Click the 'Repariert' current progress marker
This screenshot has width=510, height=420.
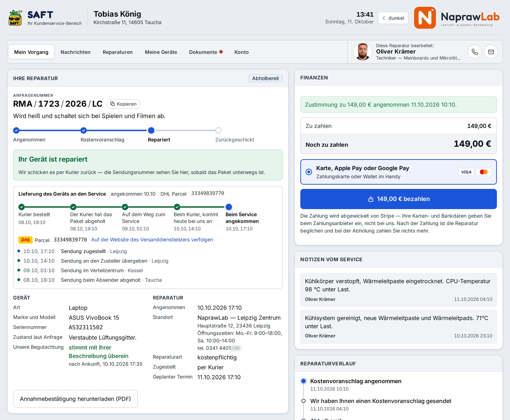151,130
